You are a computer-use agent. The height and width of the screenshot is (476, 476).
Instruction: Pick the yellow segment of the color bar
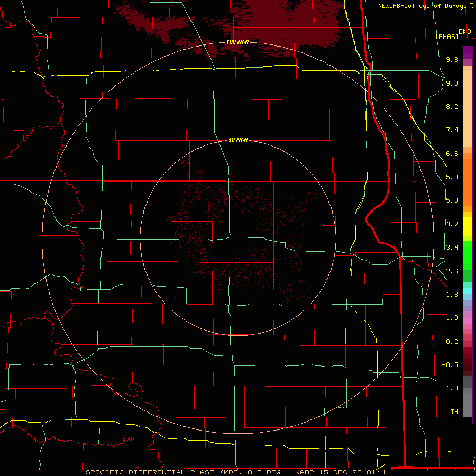click(x=467, y=226)
